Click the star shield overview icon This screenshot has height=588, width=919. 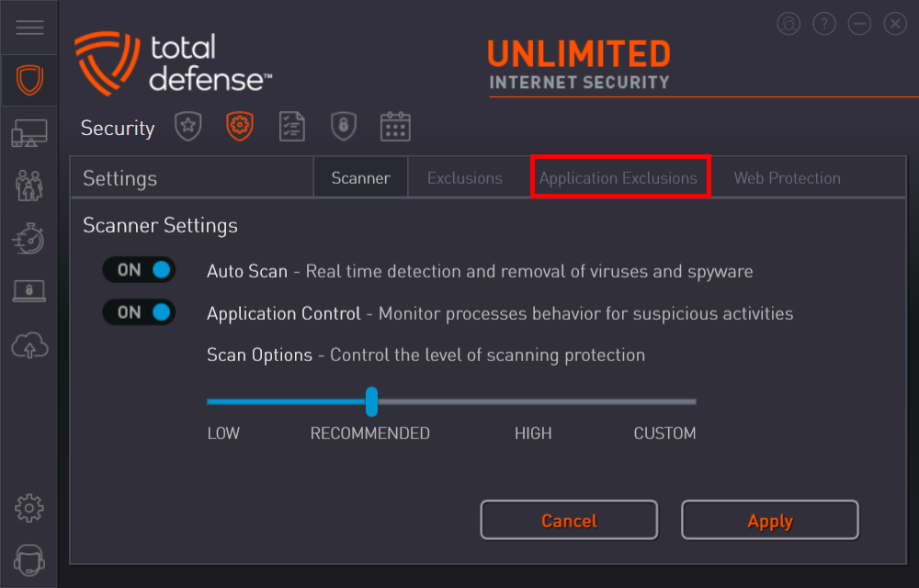click(188, 127)
